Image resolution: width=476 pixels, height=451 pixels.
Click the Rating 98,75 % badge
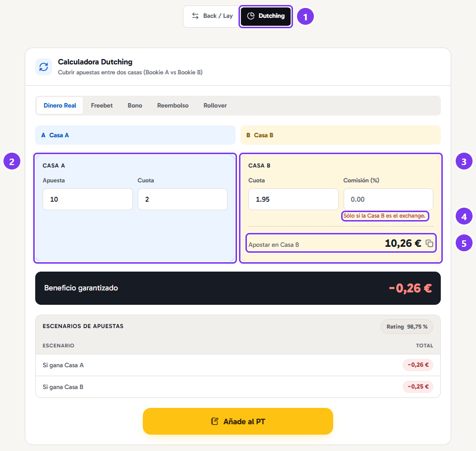(x=407, y=327)
